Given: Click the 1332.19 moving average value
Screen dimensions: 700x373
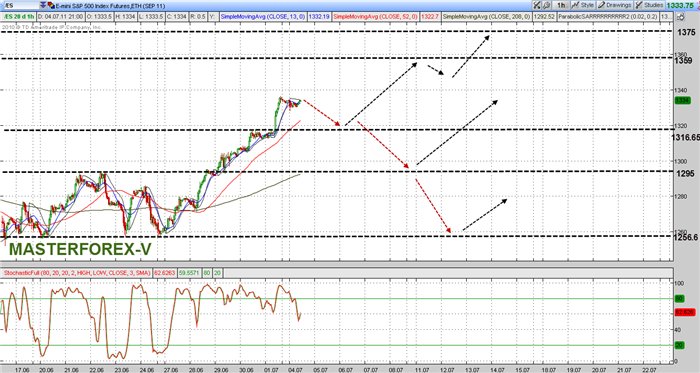Looking at the screenshot, I should (x=319, y=17).
